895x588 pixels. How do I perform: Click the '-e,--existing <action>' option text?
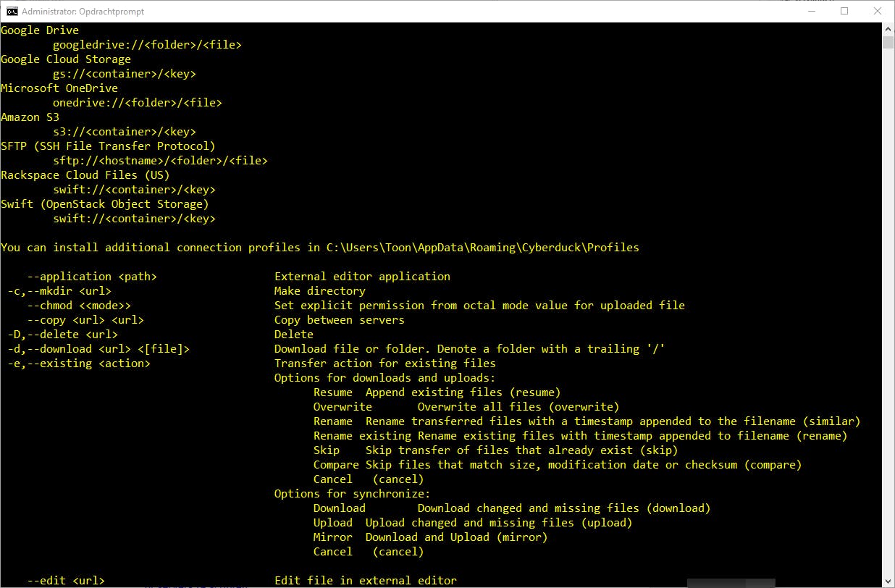point(80,364)
